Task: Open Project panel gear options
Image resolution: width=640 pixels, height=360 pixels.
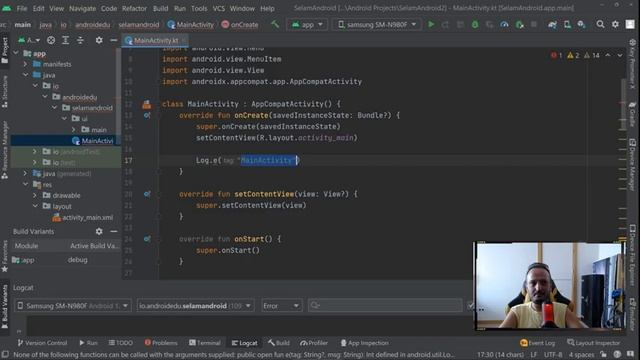Action: (x=99, y=40)
